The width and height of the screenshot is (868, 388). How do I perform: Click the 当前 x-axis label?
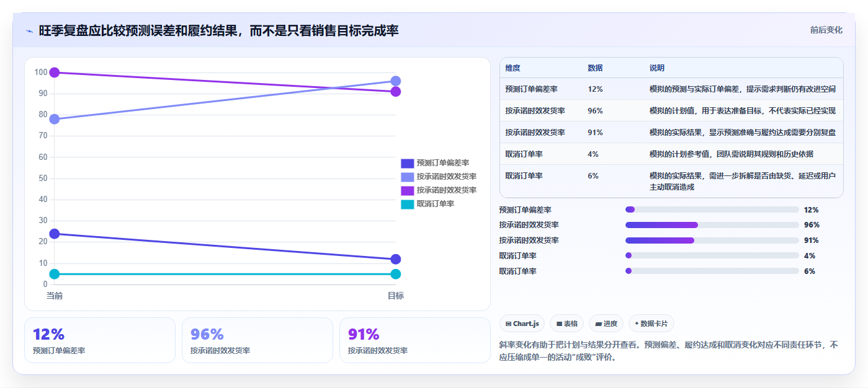(x=55, y=296)
